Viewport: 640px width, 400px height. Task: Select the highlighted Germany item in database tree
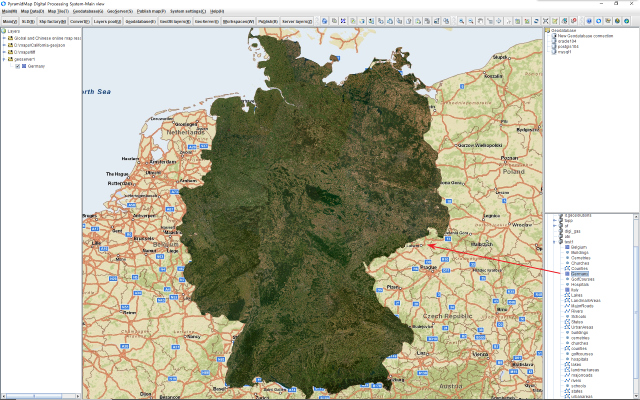click(x=580, y=274)
